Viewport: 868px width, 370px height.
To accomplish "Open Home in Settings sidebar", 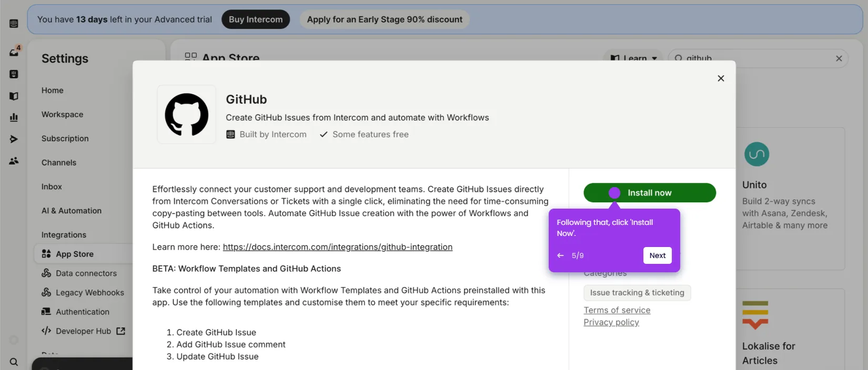I will coord(53,90).
